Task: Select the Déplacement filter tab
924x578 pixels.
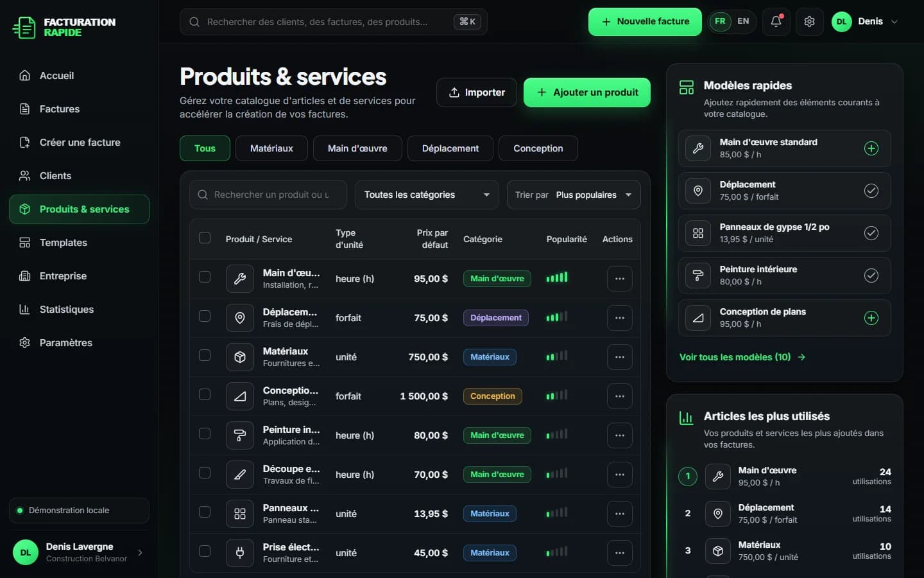Action: click(x=450, y=148)
